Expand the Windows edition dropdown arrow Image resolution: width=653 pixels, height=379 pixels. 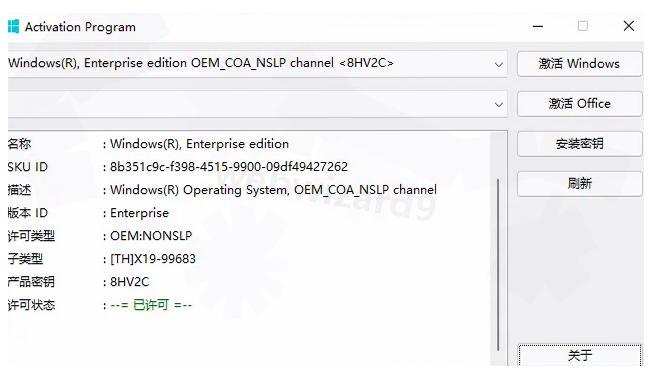pyautogui.click(x=498, y=65)
